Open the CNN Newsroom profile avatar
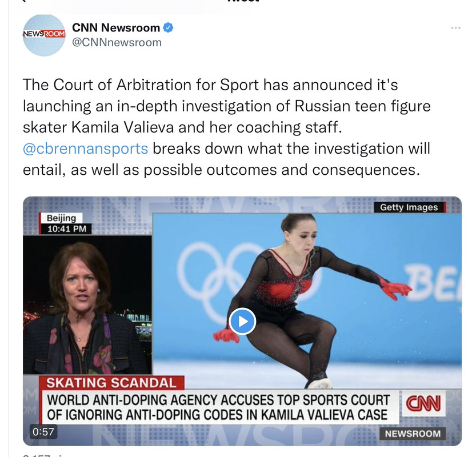The height and width of the screenshot is (457, 476). [44, 35]
